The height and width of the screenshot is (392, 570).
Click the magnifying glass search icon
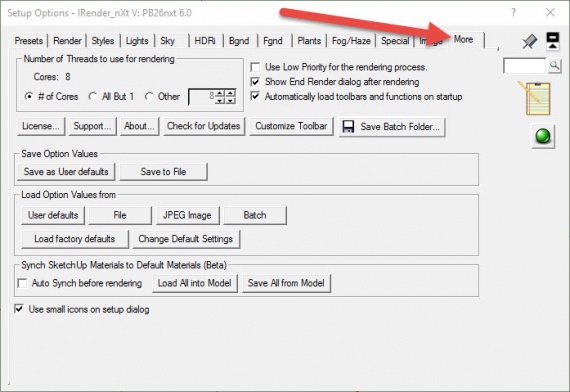pos(554,66)
